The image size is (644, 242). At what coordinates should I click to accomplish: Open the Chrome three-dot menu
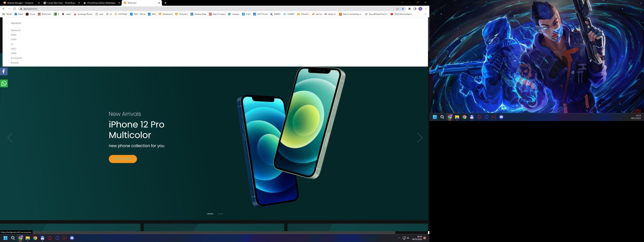tap(426, 9)
